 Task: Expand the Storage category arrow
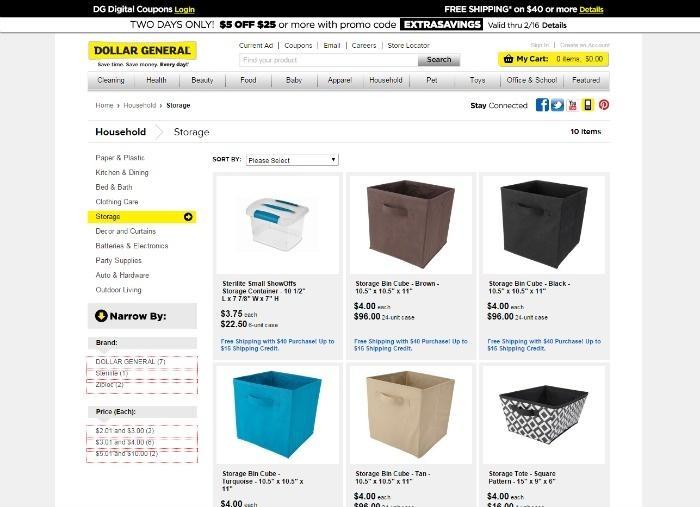click(x=188, y=217)
